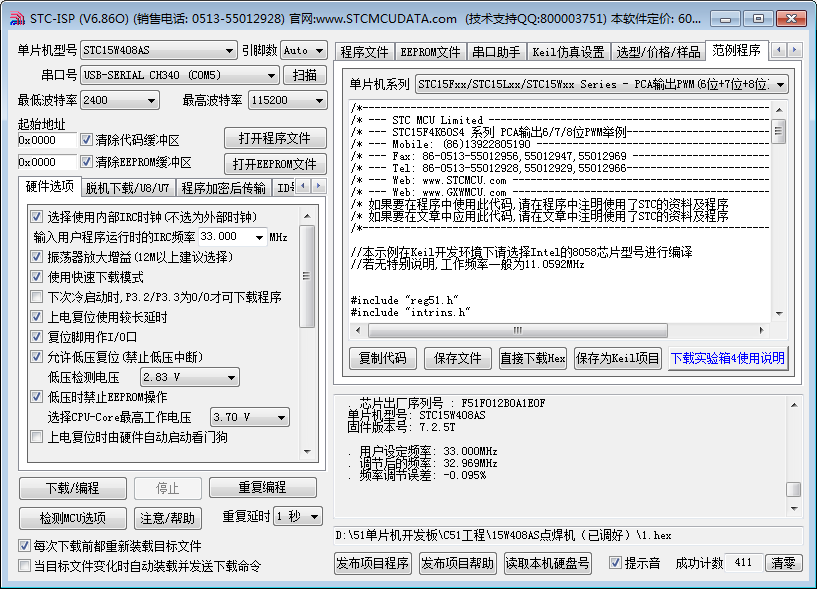Switch to Keil仿真设置 tab
The image size is (817, 589).
coord(568,52)
